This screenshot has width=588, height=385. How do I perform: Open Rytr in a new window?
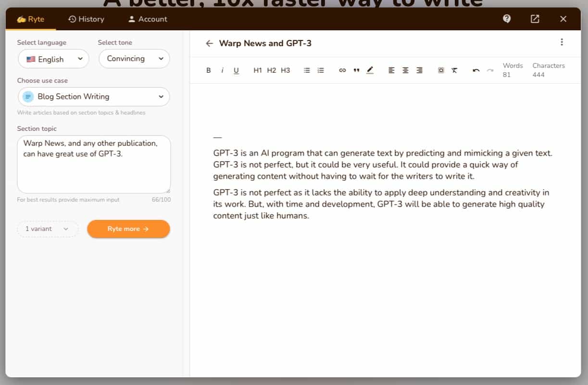(535, 19)
